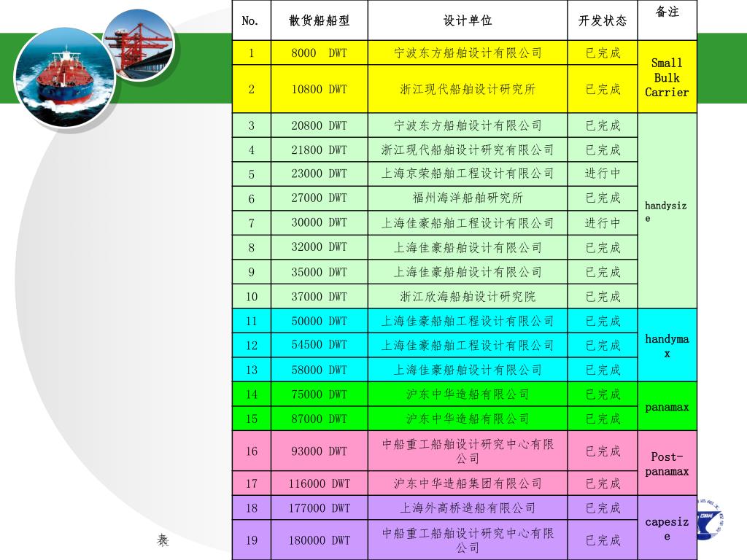Click the tanker ship circular photo
The width and height of the screenshot is (747, 560).
tap(64, 77)
